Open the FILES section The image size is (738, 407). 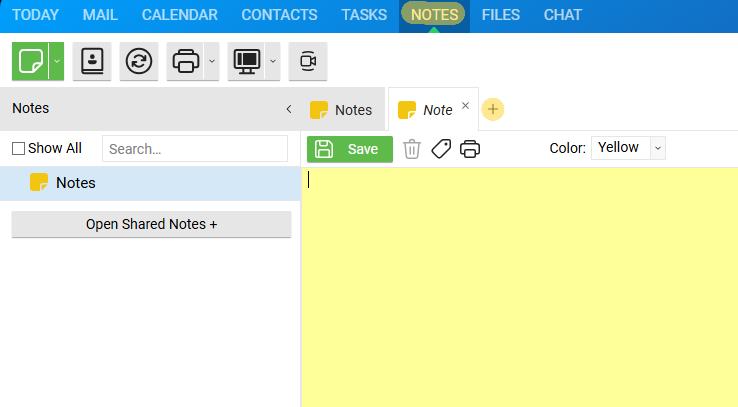(x=501, y=15)
